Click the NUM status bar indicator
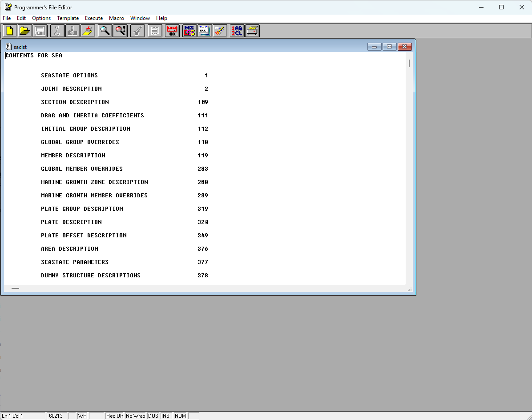This screenshot has height=420, width=532. click(181, 416)
